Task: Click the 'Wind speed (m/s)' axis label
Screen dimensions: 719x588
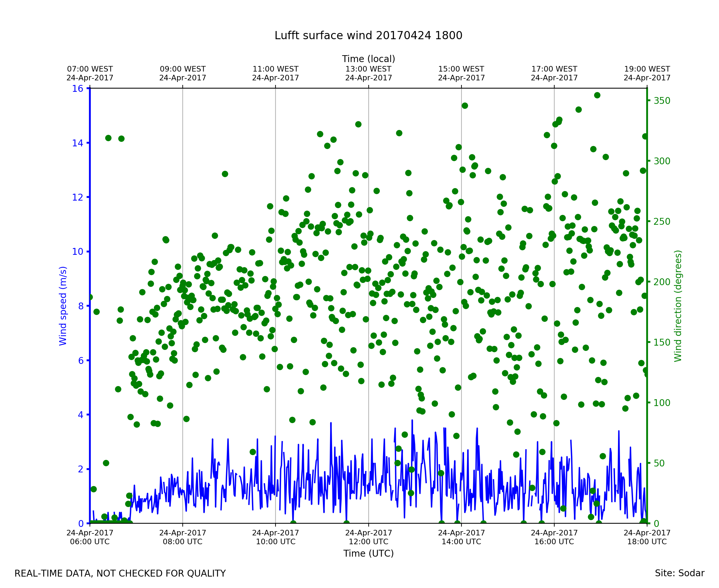Action: point(63,306)
